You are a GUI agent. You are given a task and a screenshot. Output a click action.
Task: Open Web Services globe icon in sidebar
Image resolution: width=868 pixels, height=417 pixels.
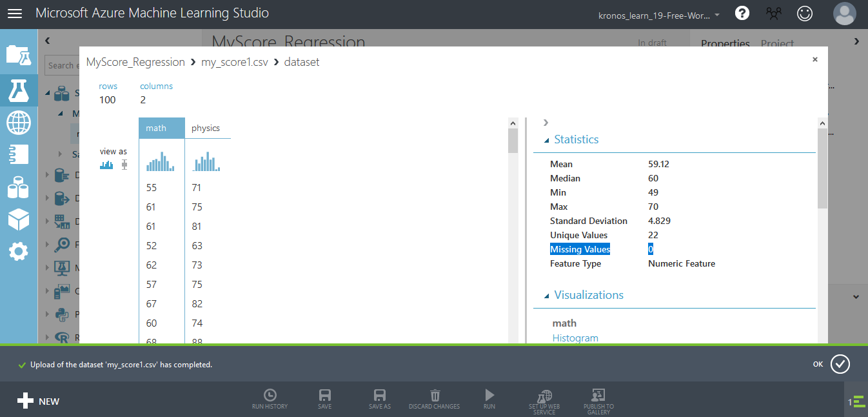tap(18, 122)
